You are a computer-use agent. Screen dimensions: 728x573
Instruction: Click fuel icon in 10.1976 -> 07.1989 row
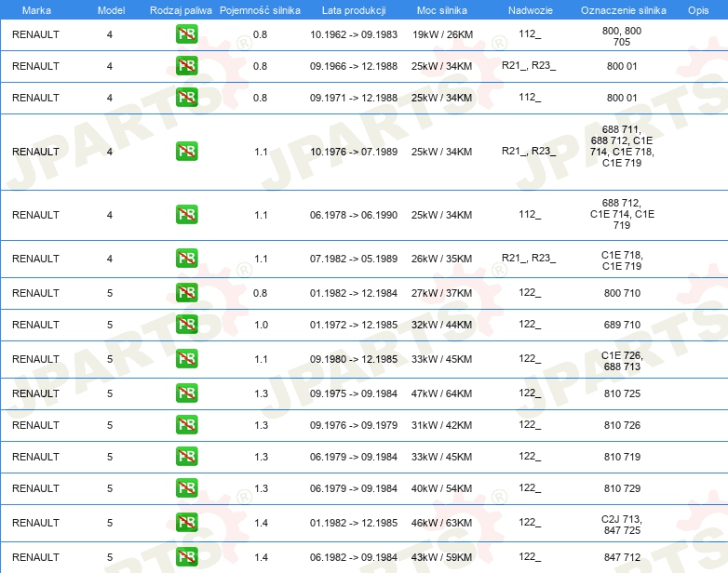(x=186, y=152)
